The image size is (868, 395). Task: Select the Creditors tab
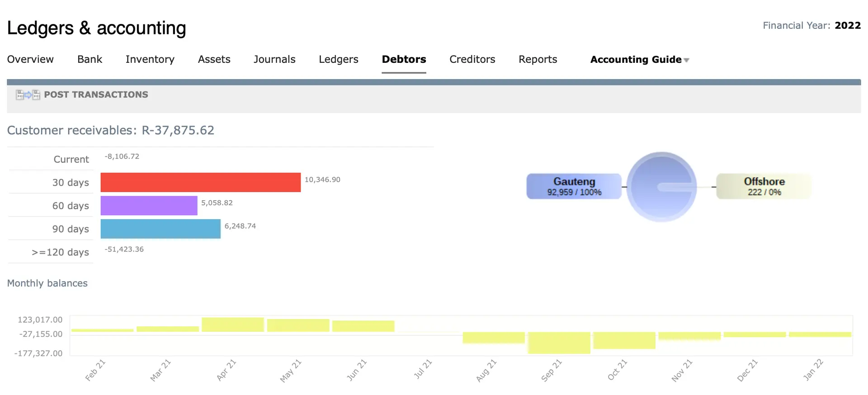click(472, 59)
